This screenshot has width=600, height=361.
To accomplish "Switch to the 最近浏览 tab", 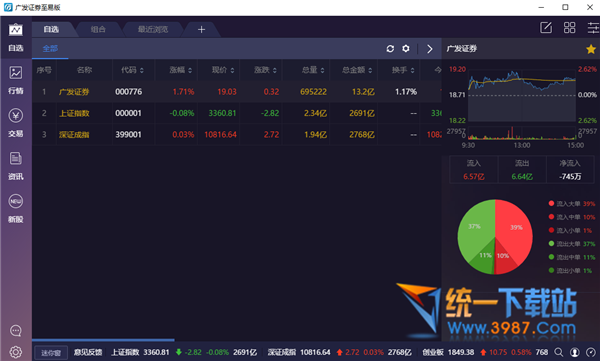I will [x=153, y=29].
